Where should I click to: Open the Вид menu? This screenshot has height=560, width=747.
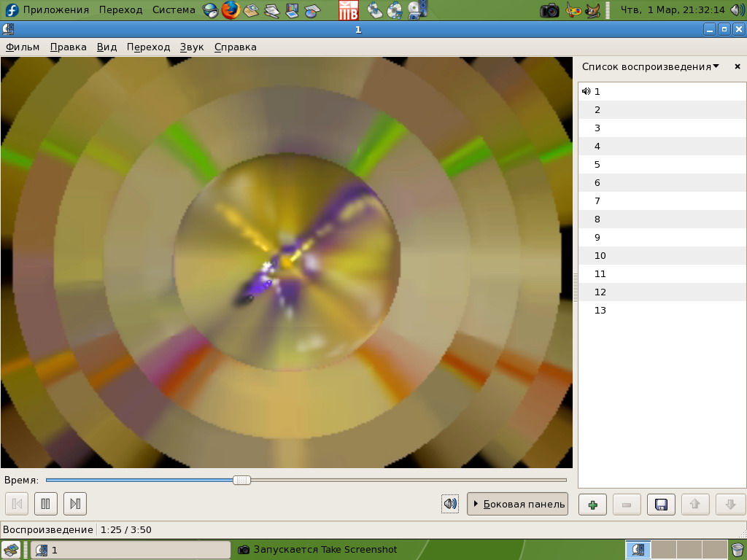(107, 47)
